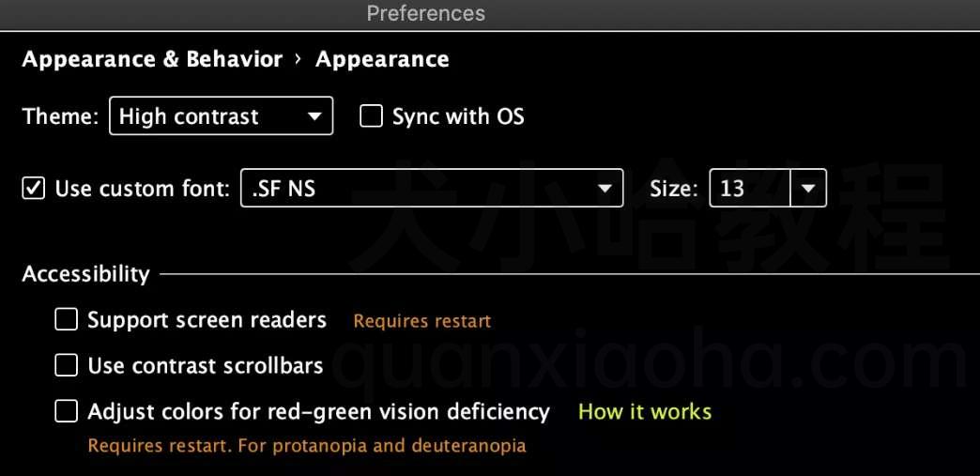Click the Support screen readers label

pyautogui.click(x=207, y=319)
